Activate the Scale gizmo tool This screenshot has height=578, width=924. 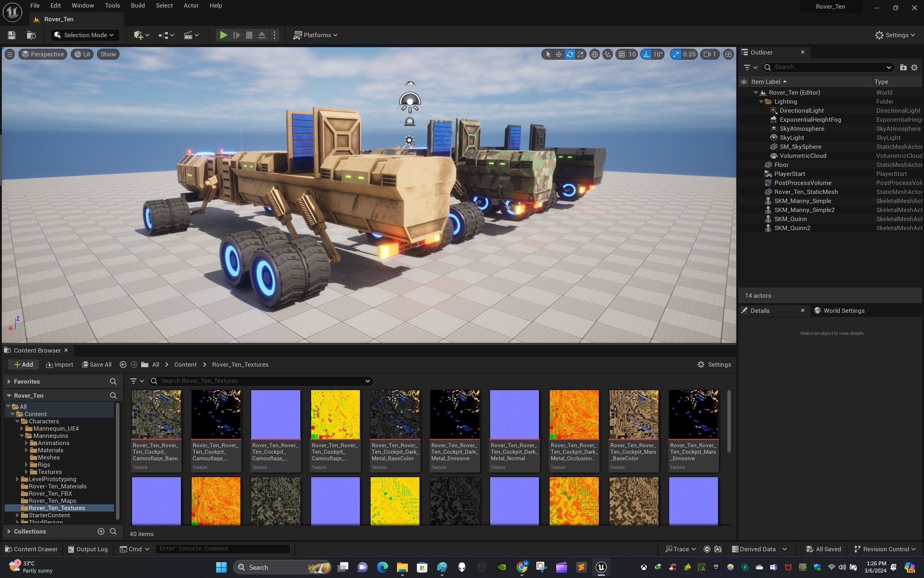tap(580, 54)
